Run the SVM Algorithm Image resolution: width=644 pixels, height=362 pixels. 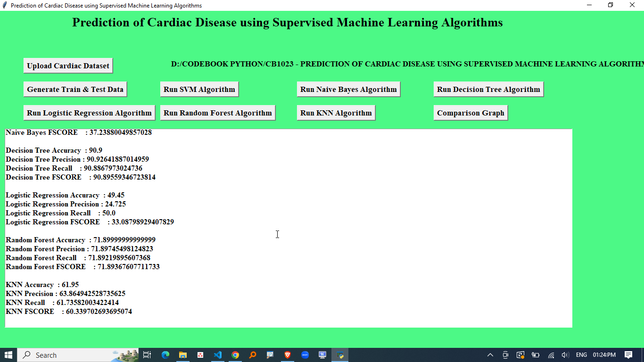coord(199,90)
